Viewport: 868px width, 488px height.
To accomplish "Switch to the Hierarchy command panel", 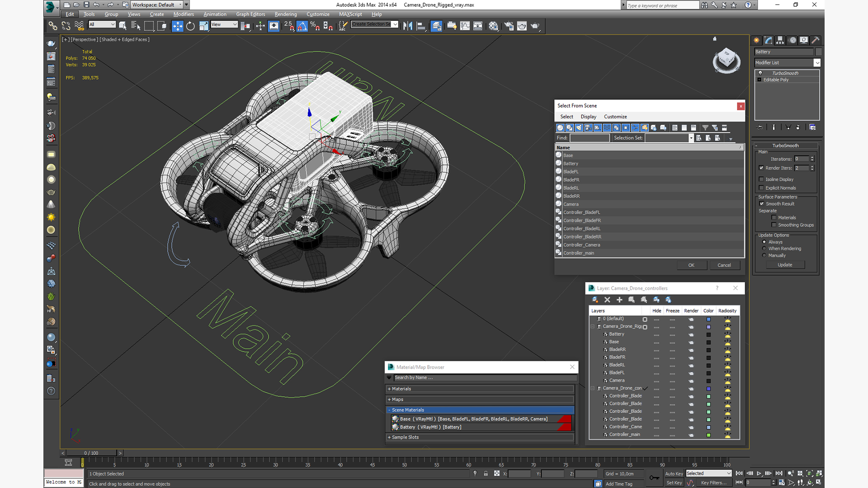I will click(780, 40).
